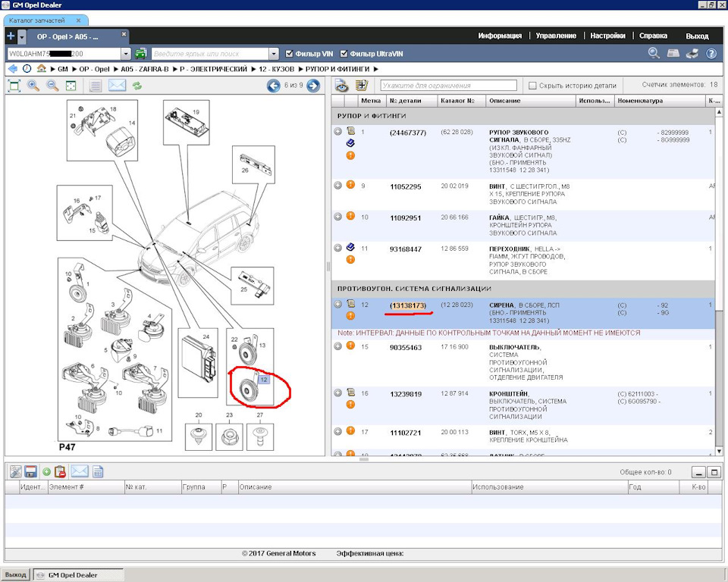Open the Настройки menu
This screenshot has width=728, height=582.
(x=607, y=36)
